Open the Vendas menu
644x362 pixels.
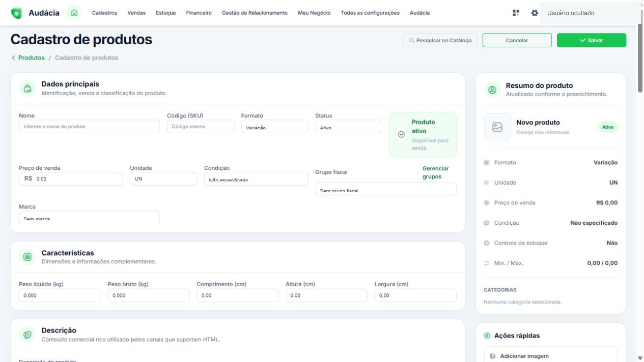point(136,13)
